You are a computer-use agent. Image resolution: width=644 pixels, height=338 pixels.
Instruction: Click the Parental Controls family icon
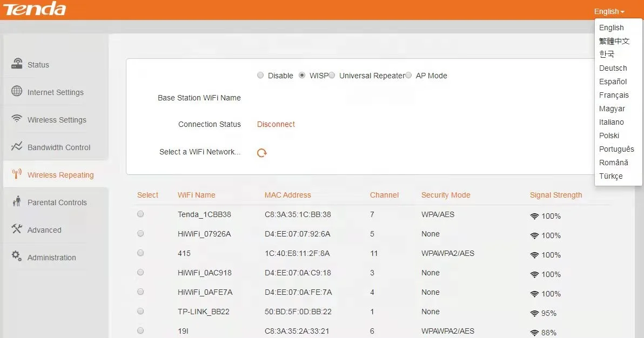coord(17,201)
